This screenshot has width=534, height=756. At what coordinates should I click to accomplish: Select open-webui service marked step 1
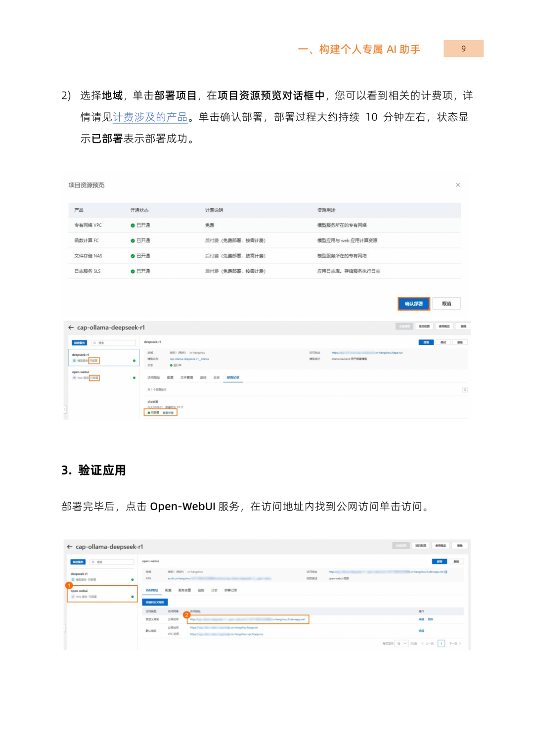click(x=102, y=594)
